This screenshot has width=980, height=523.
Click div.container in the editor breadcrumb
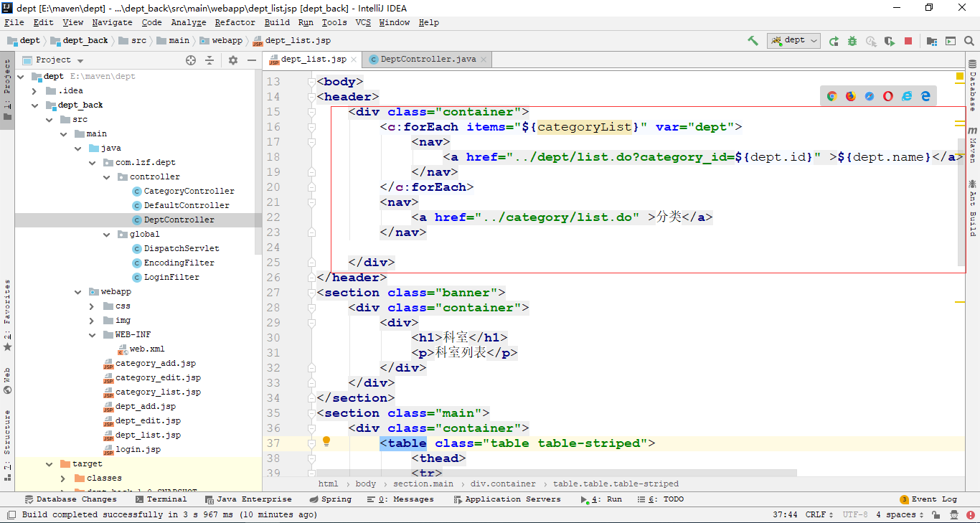(x=503, y=484)
